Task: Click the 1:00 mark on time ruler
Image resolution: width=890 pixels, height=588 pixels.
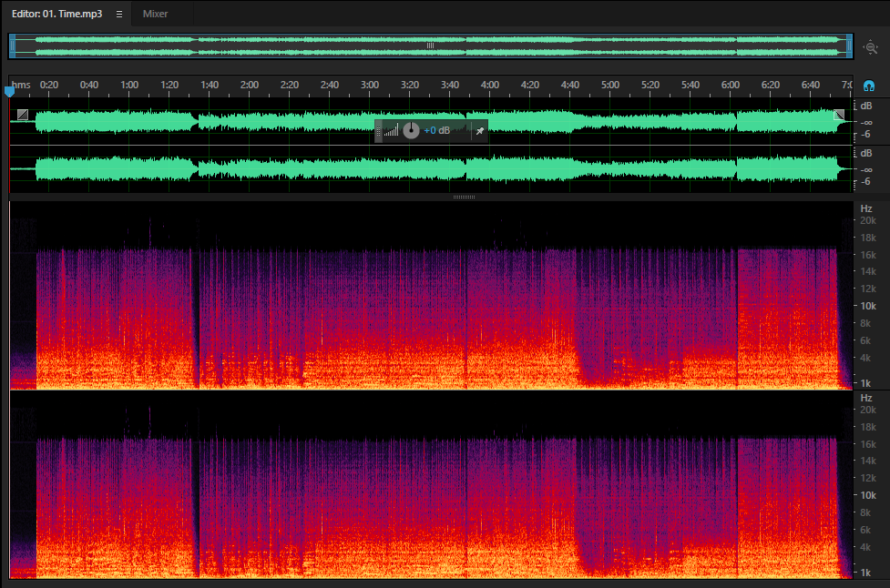Action: point(129,85)
